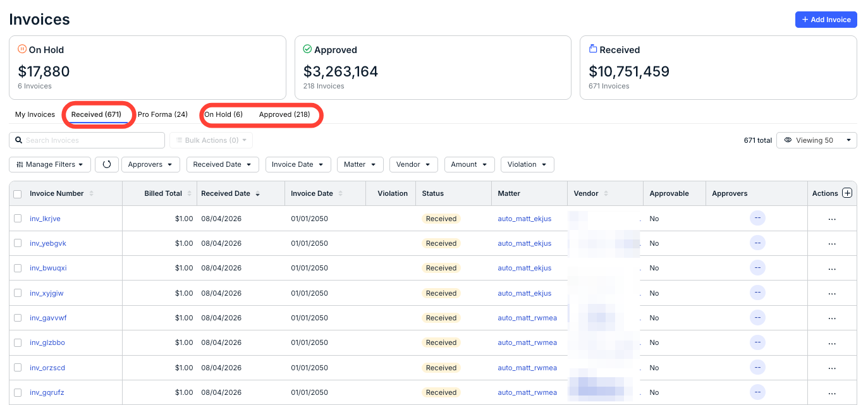This screenshot has height=405, width=868.
Task: Open actions menu for inv_glzbbo
Action: tap(832, 342)
